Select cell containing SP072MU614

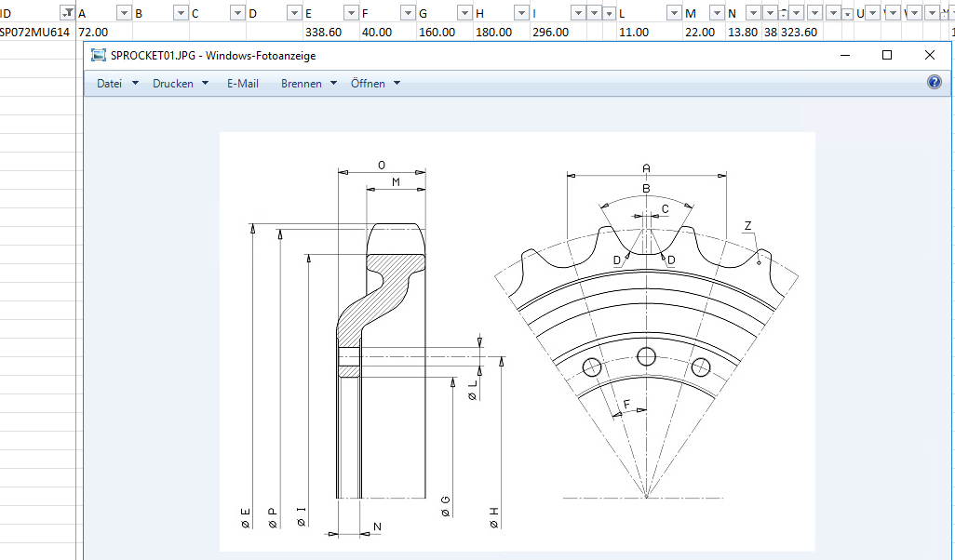35,32
